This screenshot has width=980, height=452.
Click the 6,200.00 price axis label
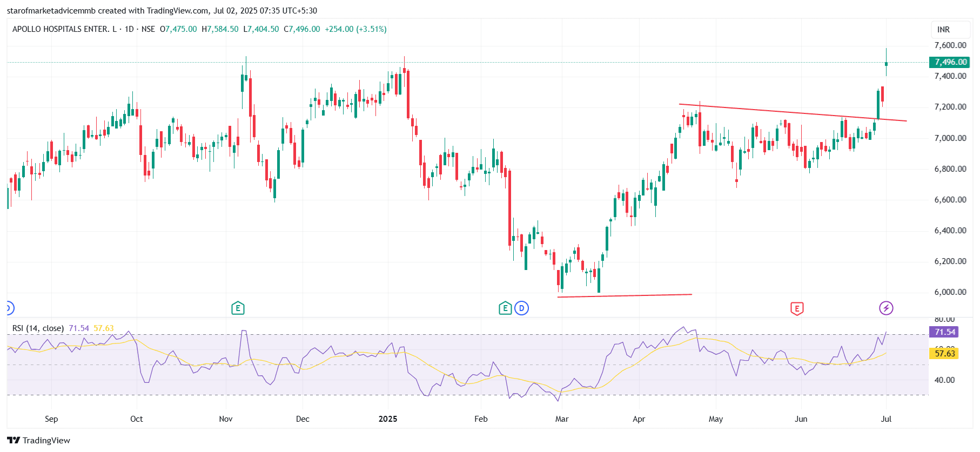click(950, 261)
